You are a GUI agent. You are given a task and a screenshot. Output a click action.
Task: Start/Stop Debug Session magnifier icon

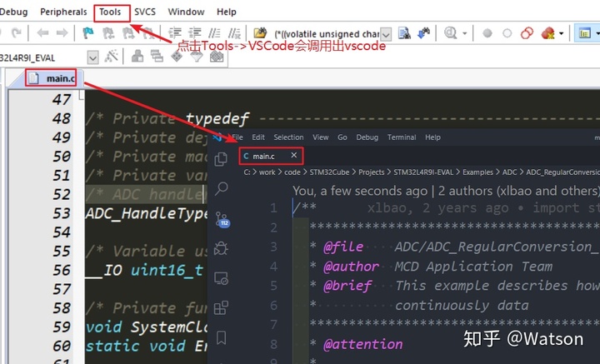pos(450,33)
